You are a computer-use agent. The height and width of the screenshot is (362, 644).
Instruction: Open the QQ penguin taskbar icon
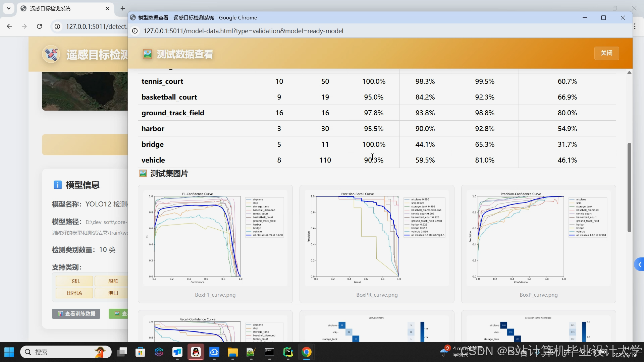point(196,352)
